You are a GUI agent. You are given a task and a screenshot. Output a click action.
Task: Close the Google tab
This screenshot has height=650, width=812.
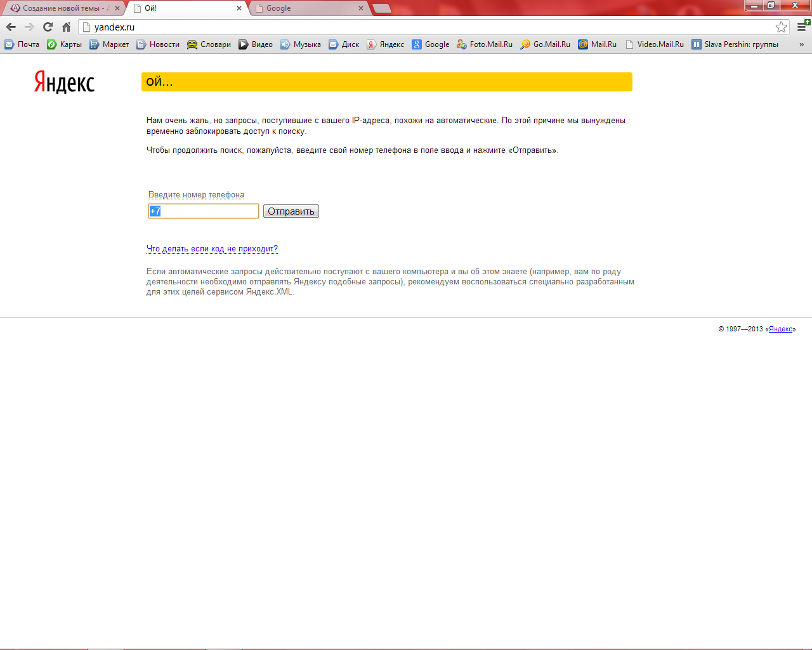361,8
